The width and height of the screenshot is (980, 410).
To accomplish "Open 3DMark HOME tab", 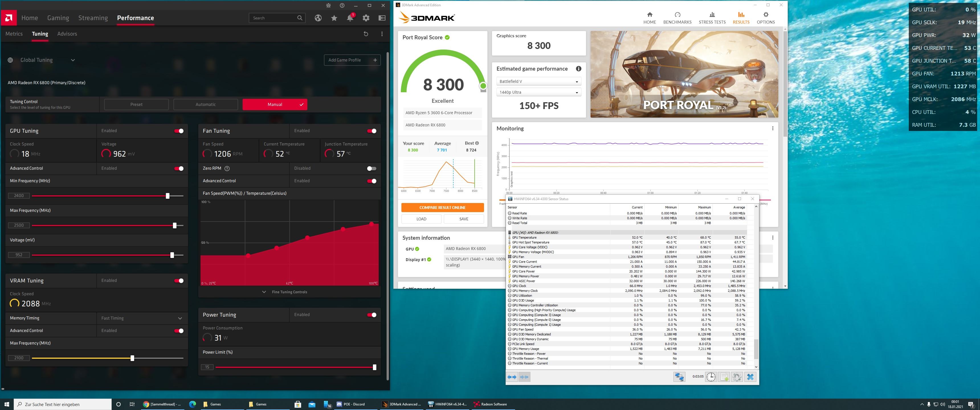I will [650, 18].
